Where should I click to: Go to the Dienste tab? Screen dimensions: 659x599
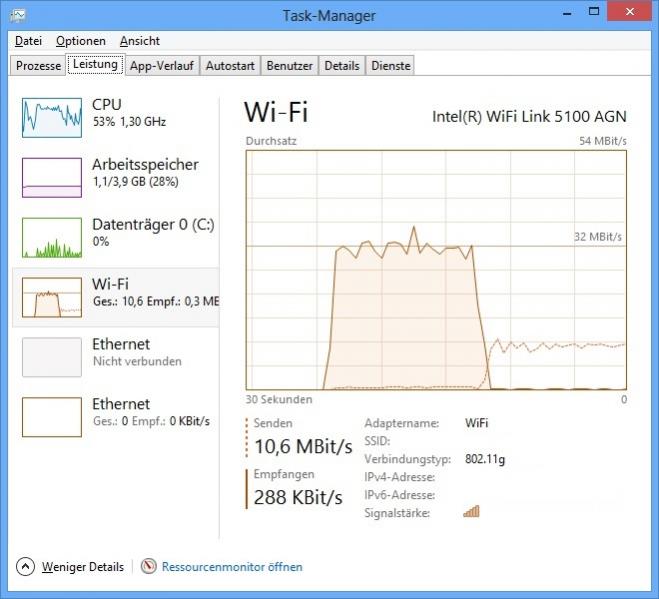pyautogui.click(x=390, y=66)
